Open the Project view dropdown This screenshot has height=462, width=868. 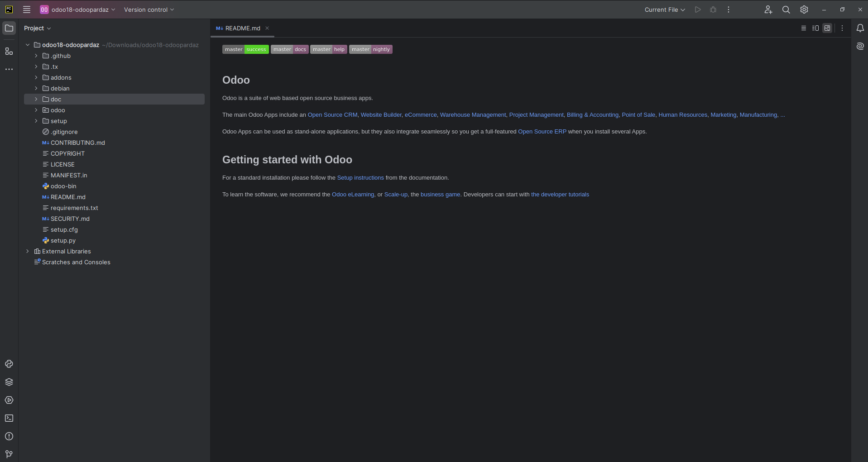[x=37, y=28]
